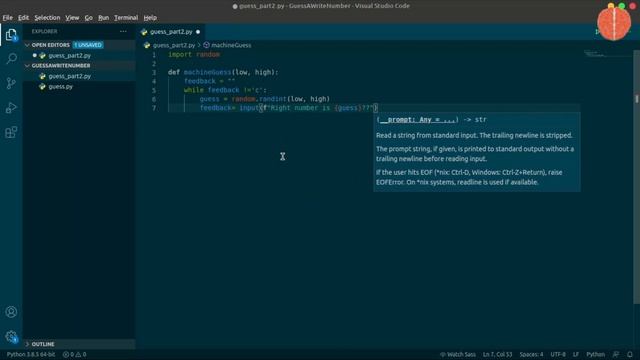Image resolution: width=640 pixels, height=360 pixels.
Task: Select the Python 3.8.5 64-bit interpreter
Action: click(x=31, y=354)
